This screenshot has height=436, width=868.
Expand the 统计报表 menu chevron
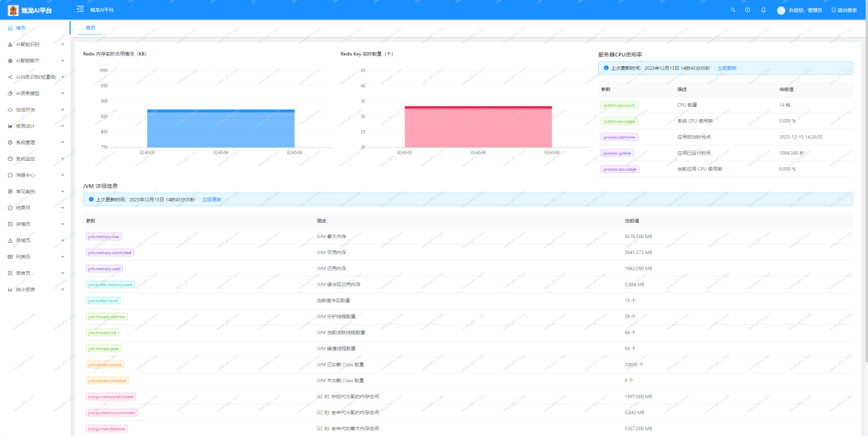coord(63,290)
